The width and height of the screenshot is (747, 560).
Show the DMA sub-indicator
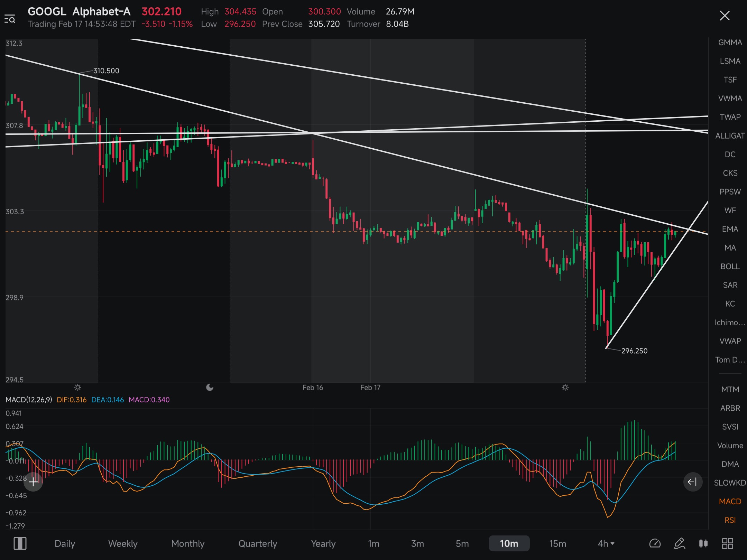(730, 464)
